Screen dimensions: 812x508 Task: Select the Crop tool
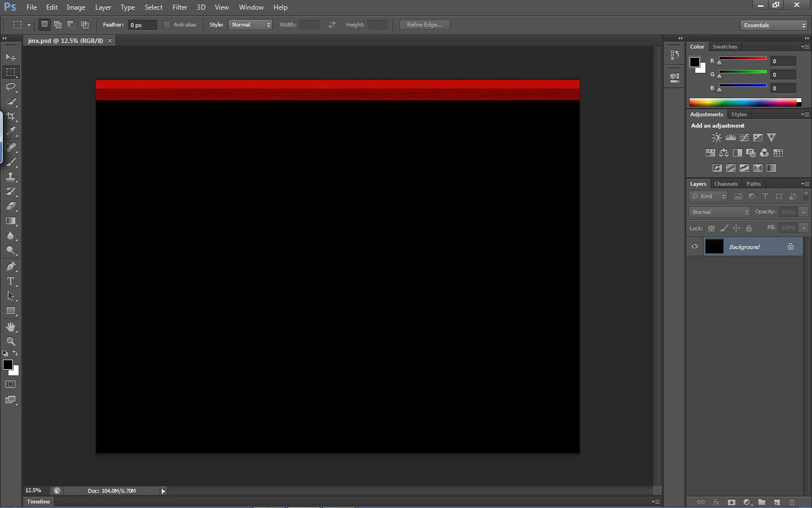point(11,116)
